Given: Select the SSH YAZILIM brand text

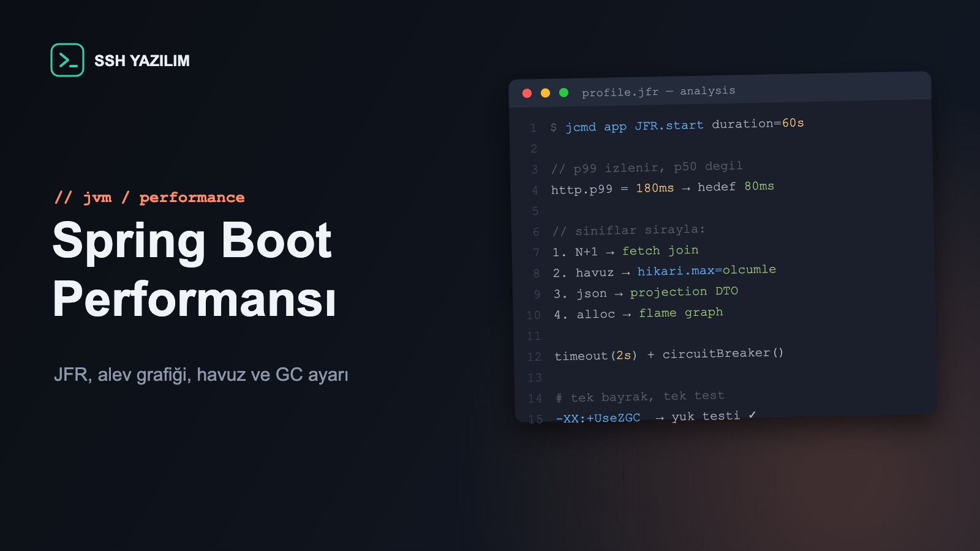Looking at the screenshot, I should 142,61.
